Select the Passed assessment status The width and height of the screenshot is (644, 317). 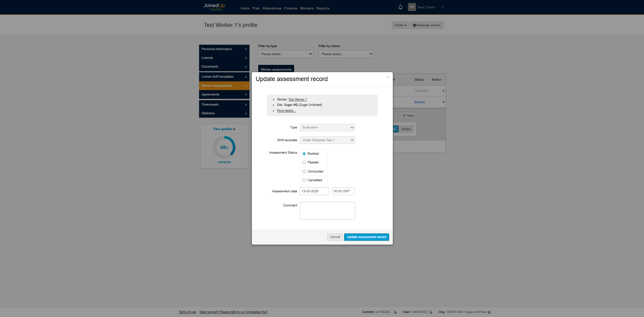304,163
